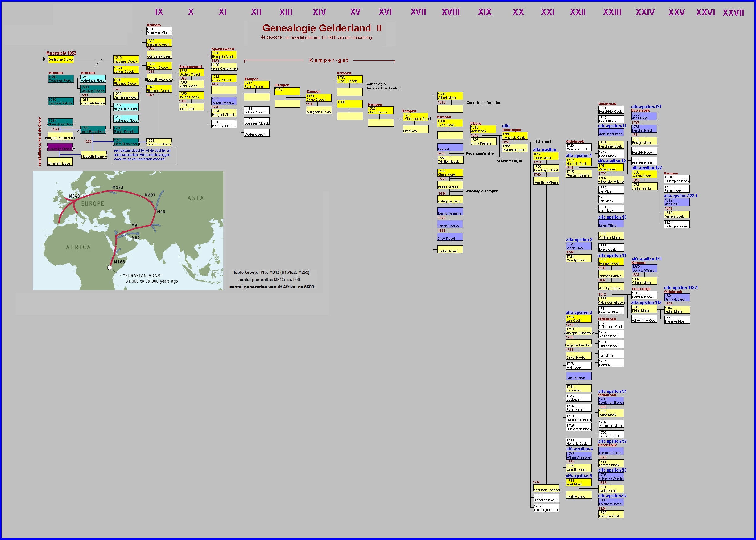Click the M168 marker label on map
The height and width of the screenshot is (540, 756).
click(119, 262)
